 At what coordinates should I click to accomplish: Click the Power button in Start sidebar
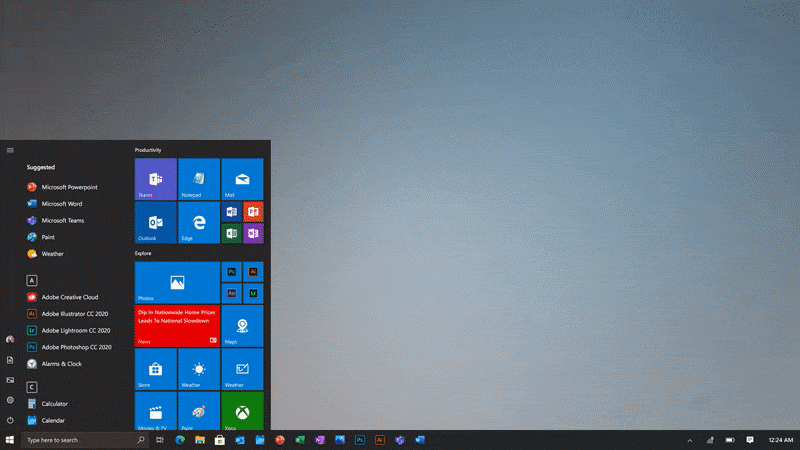click(10, 420)
